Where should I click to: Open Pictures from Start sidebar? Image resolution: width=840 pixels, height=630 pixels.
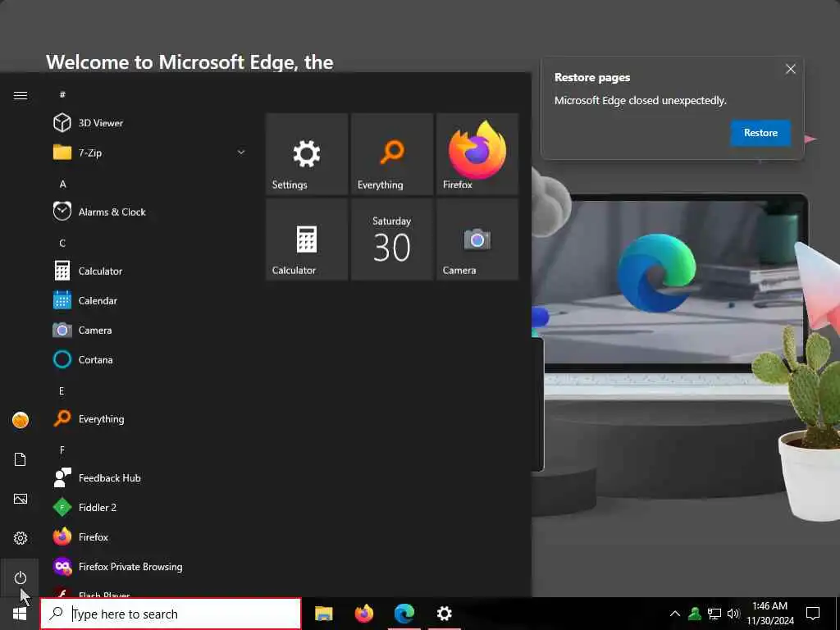coord(21,499)
